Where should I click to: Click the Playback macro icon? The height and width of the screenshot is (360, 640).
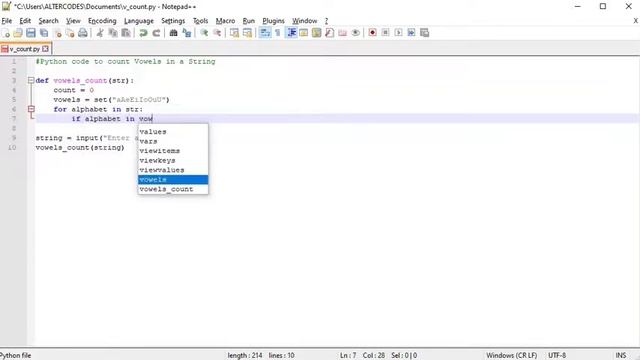398,33
